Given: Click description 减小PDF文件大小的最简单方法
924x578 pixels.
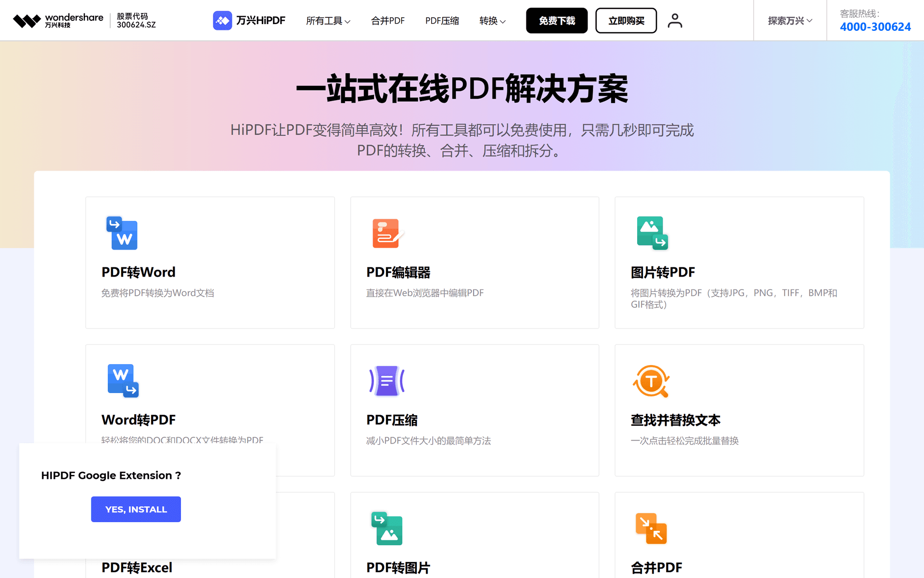Looking at the screenshot, I should click(428, 441).
